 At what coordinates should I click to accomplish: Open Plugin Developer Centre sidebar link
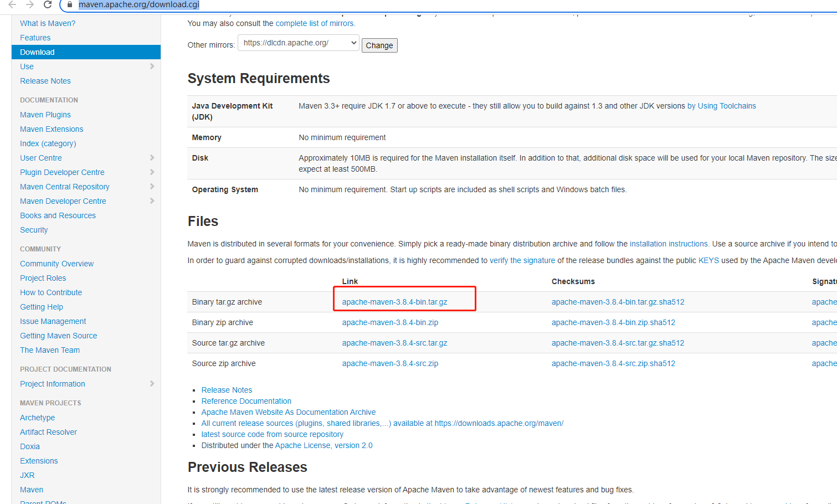click(x=62, y=172)
